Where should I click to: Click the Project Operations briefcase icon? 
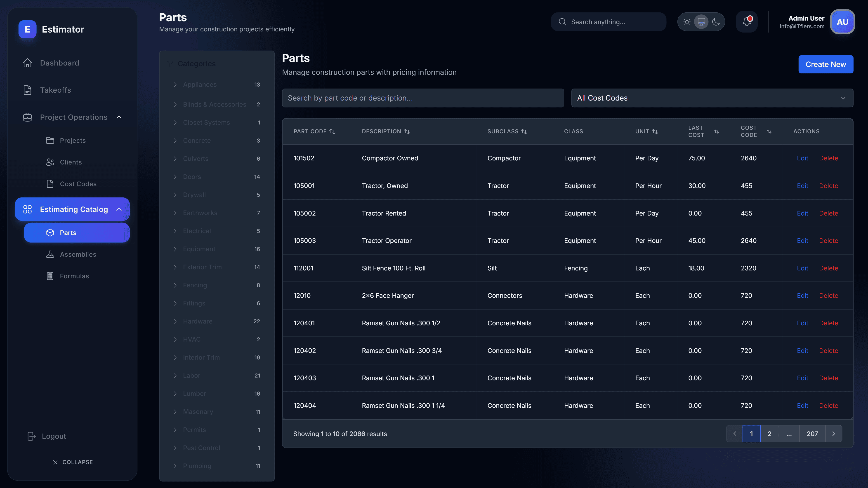27,117
